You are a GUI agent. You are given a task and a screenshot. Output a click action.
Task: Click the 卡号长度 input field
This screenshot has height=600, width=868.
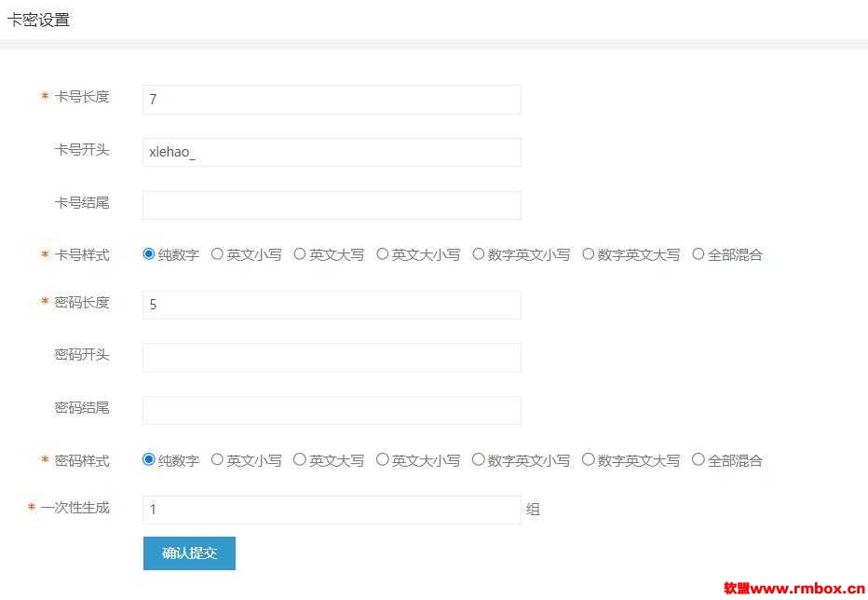[332, 100]
